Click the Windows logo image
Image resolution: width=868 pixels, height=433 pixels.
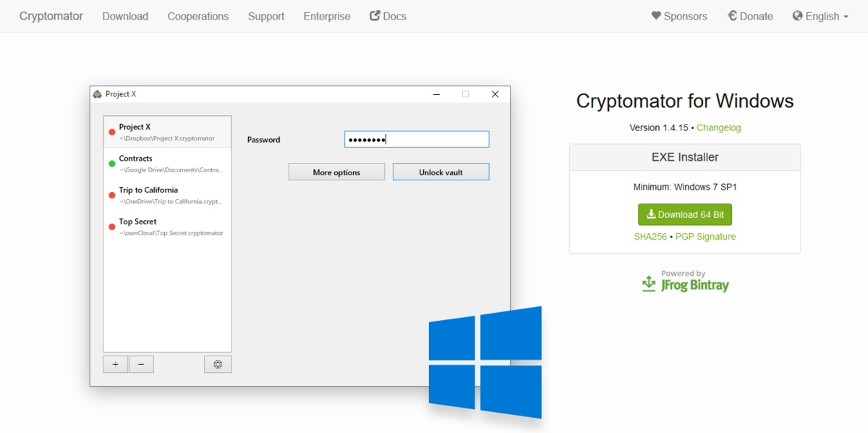pyautogui.click(x=485, y=362)
